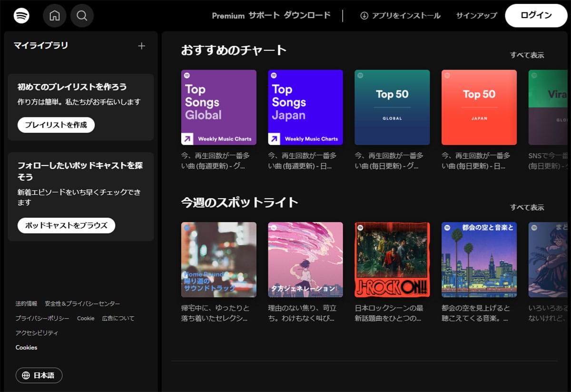Viewport: 571px width, 392px height.
Task: Click Cookies settings link
Action: 26,347
